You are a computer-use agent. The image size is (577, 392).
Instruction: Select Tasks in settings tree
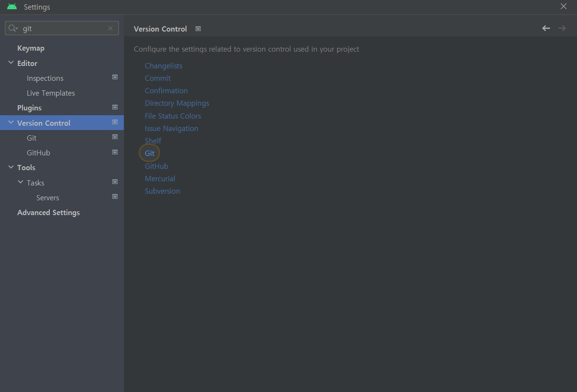point(35,183)
